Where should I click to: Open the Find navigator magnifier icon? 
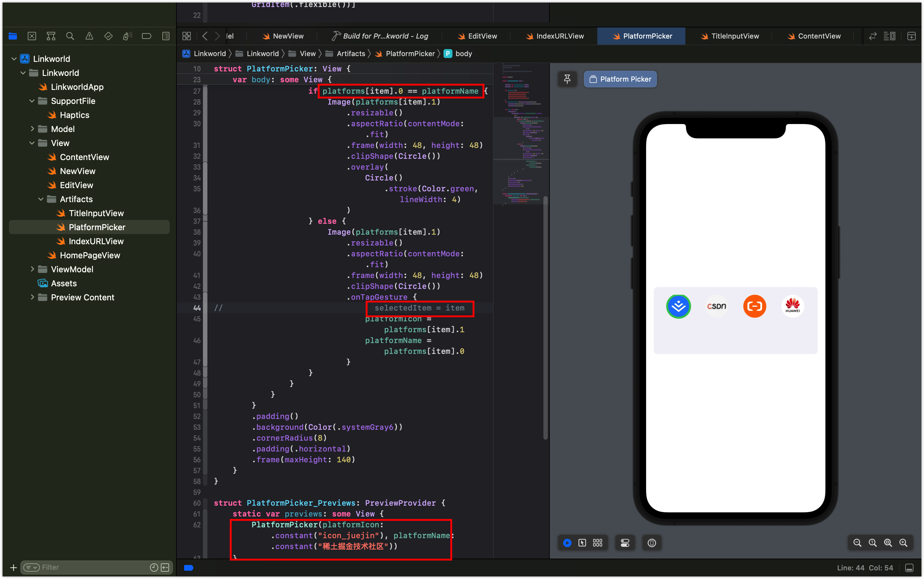[x=70, y=36]
